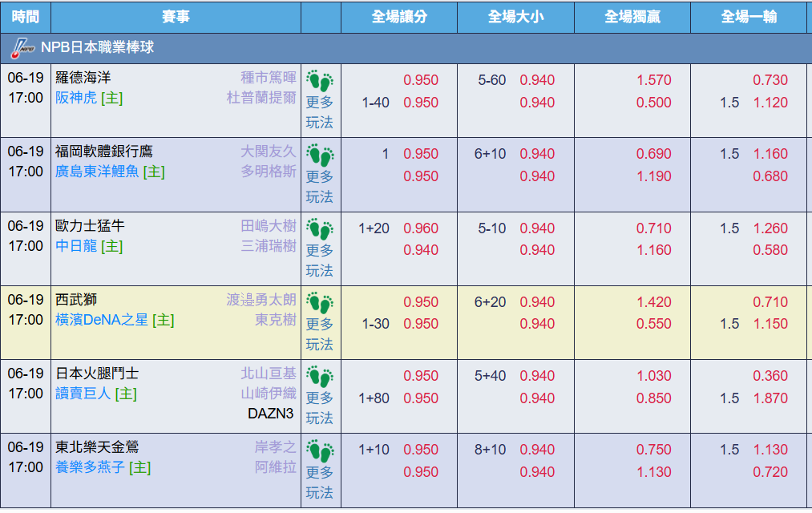The image size is (812, 513).
Task: Select 0.960 handicap odds for 歐力士猛牛
Action: [421, 228]
